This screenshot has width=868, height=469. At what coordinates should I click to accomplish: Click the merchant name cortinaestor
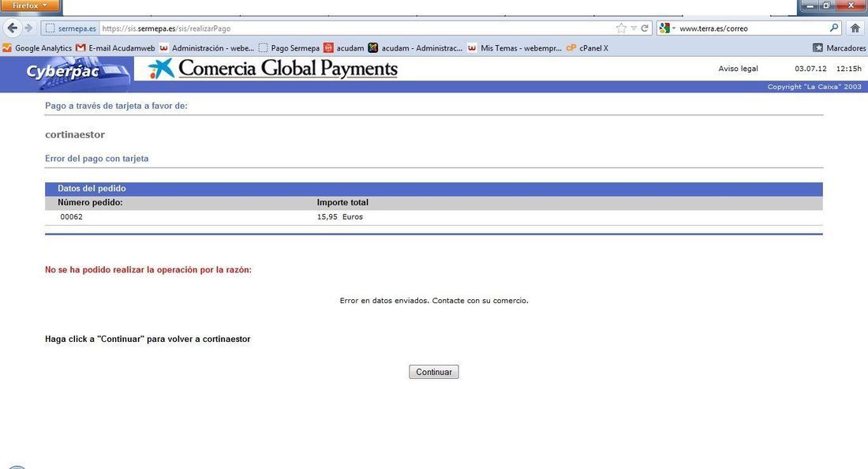[x=75, y=134]
